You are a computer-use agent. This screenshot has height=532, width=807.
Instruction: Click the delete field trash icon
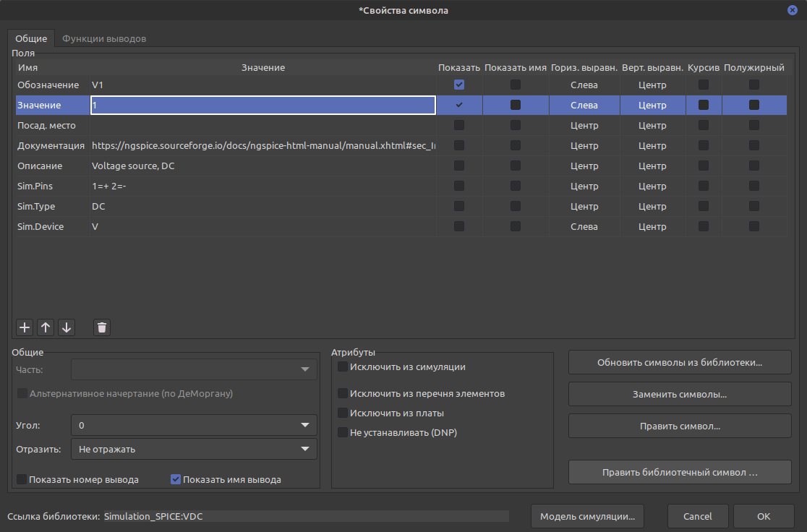click(102, 327)
